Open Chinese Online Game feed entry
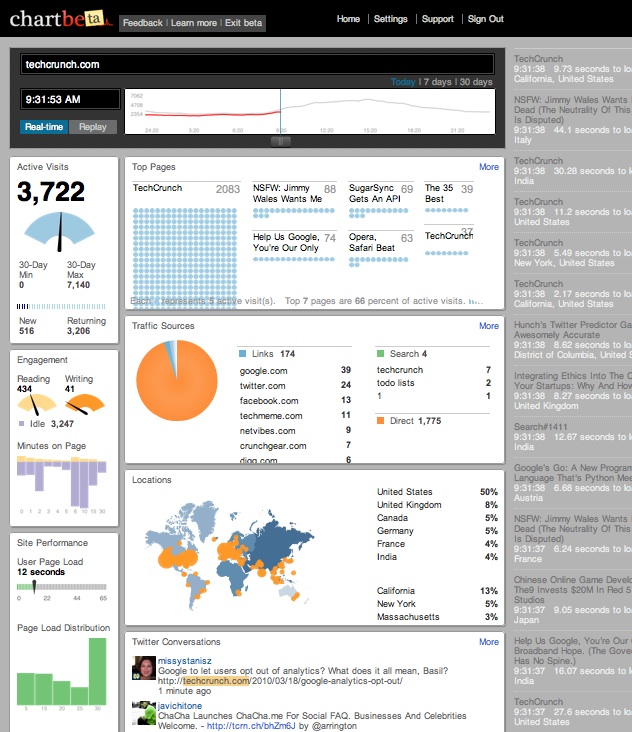The width and height of the screenshot is (632, 732). click(x=573, y=590)
